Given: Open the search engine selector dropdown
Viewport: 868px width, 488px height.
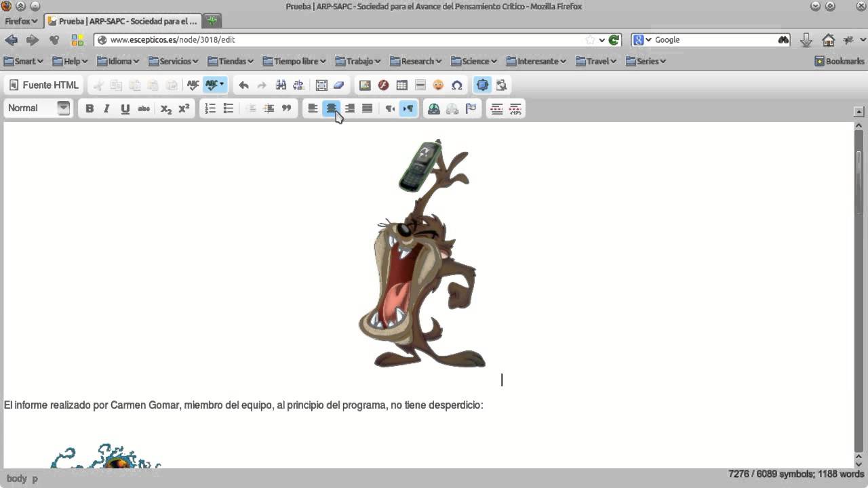Looking at the screenshot, I should coord(642,40).
